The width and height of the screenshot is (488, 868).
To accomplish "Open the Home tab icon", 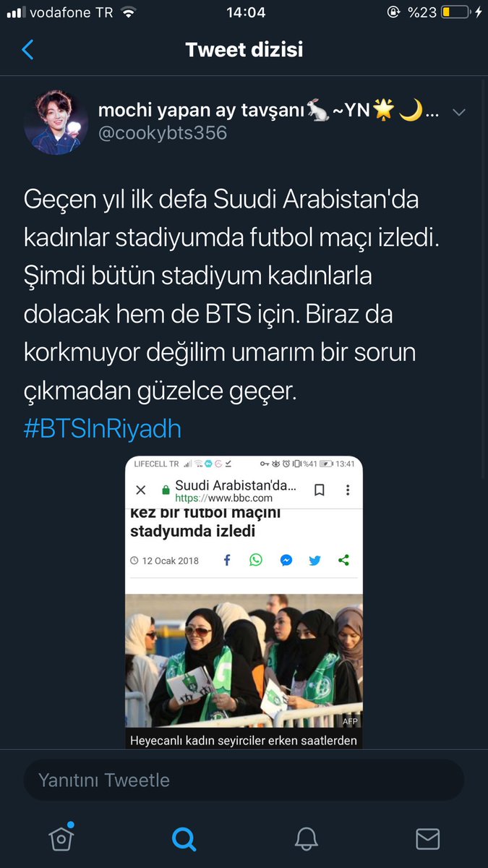I will click(61, 838).
